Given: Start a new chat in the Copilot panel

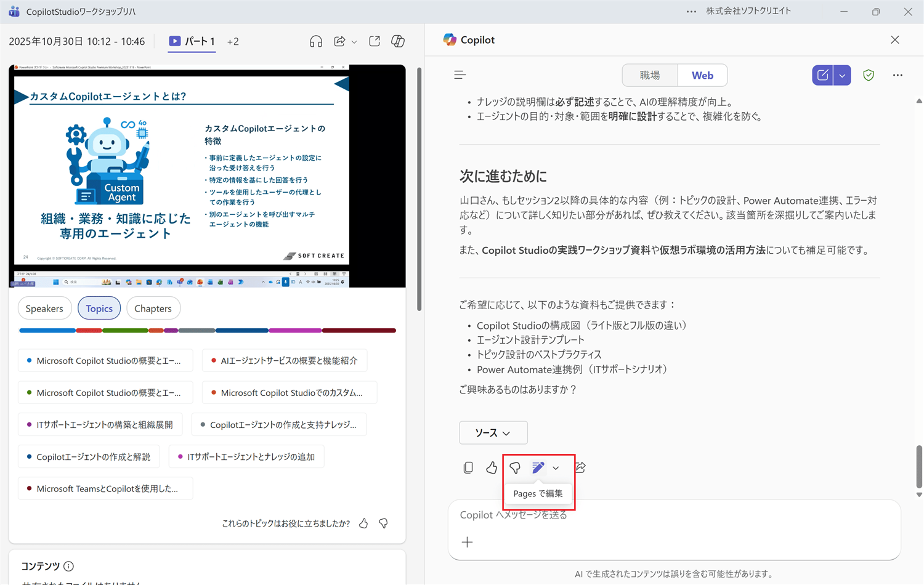Looking at the screenshot, I should (823, 75).
